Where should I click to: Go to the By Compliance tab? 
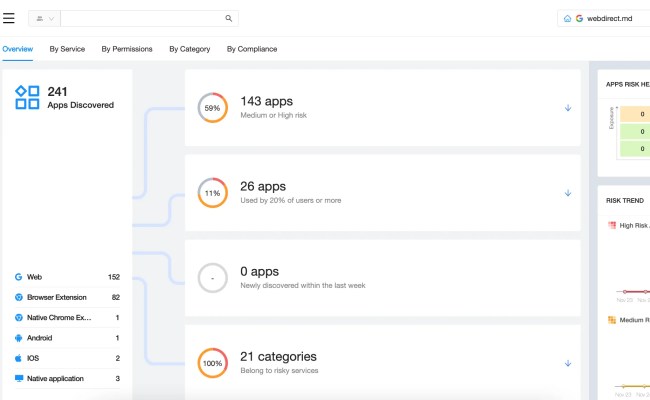click(252, 49)
